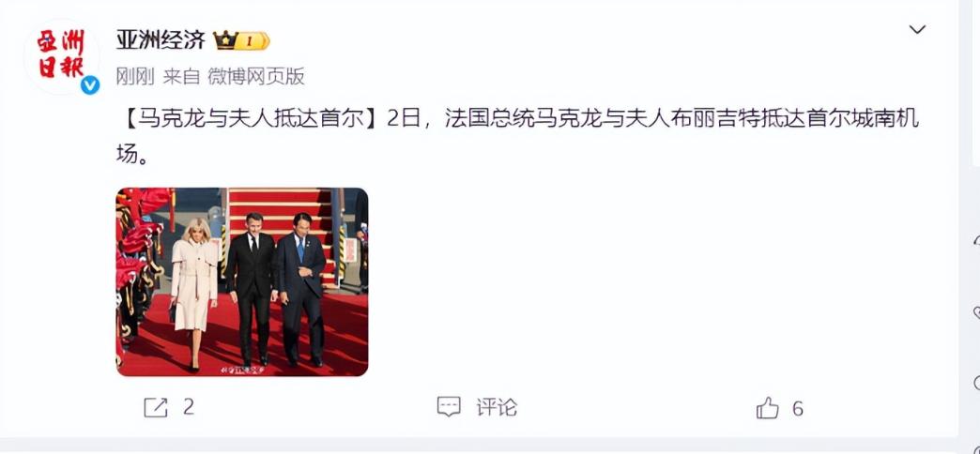The width and height of the screenshot is (980, 454).
Task: Click the watermark at the photo bottom
Action: pos(242,371)
